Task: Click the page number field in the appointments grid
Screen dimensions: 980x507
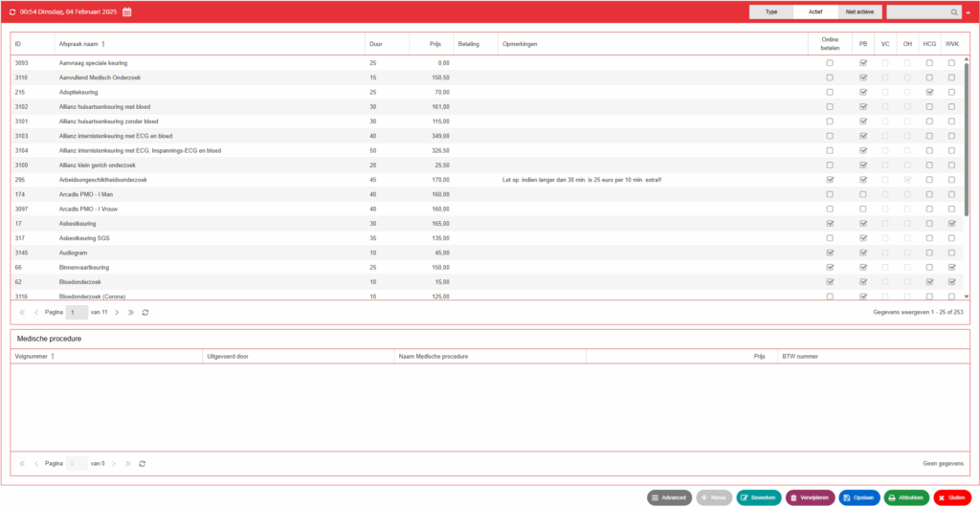Action: [77, 312]
